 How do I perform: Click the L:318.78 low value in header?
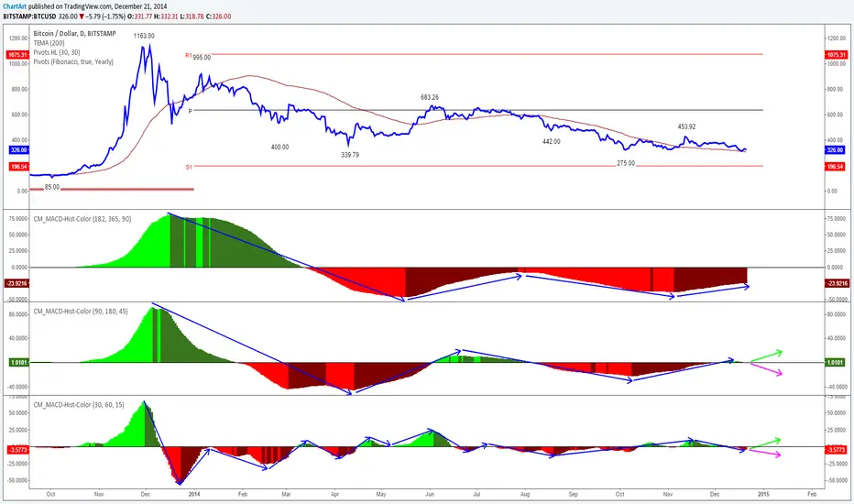192,16
